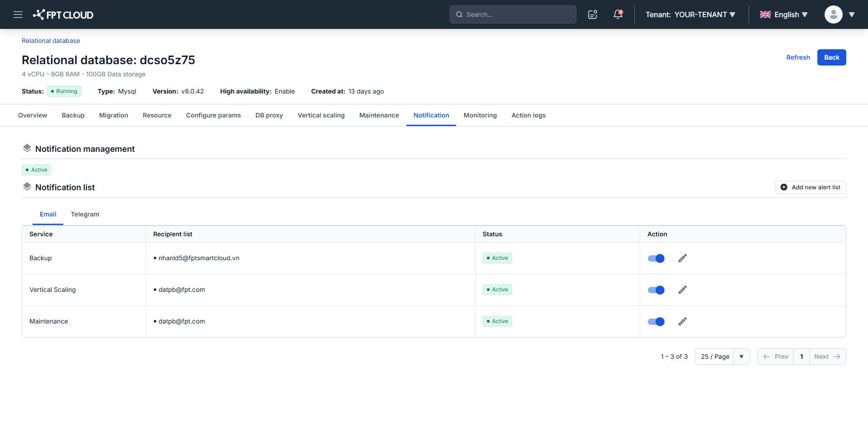Open the Configure params tab
Image resolution: width=868 pixels, height=427 pixels.
pyautogui.click(x=213, y=115)
